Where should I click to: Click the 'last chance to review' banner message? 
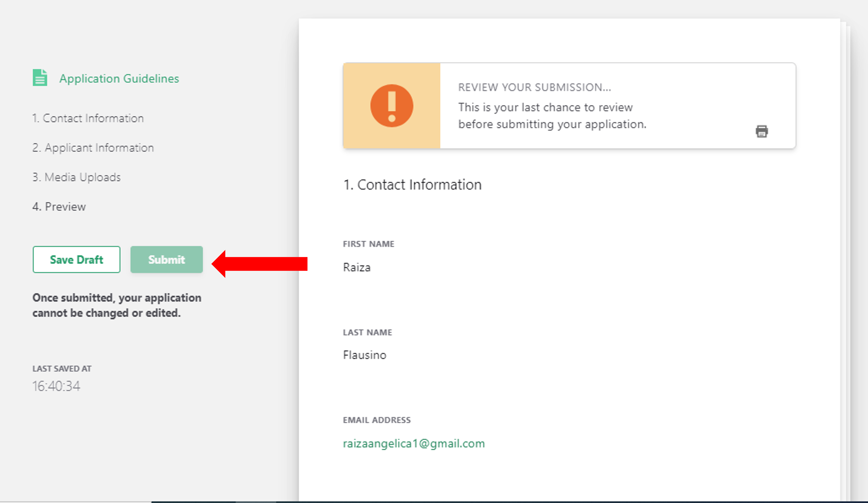click(x=552, y=116)
